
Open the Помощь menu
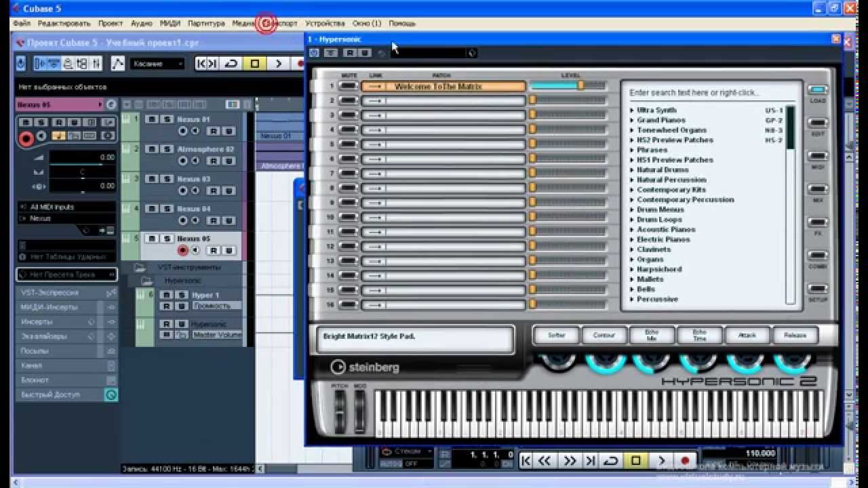coord(402,23)
